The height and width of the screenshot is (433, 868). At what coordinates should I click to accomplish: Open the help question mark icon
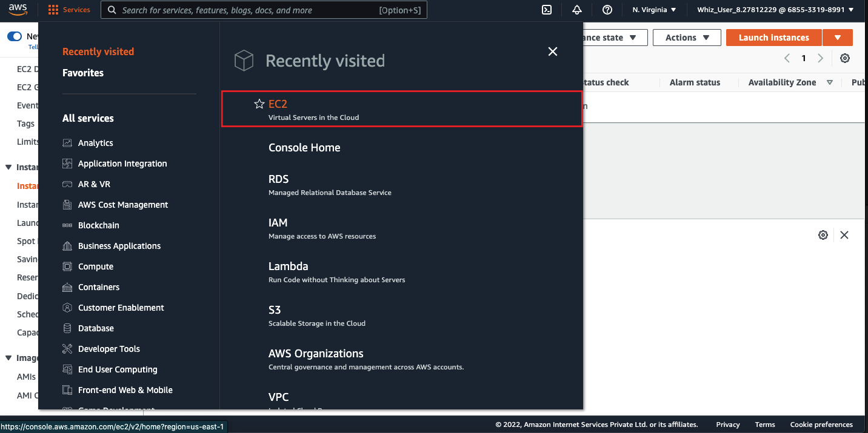coord(607,10)
